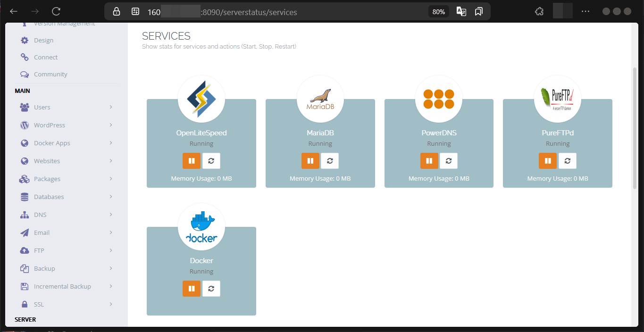Restart the PureFTPd service
This screenshot has height=332, width=644.
coord(568,161)
